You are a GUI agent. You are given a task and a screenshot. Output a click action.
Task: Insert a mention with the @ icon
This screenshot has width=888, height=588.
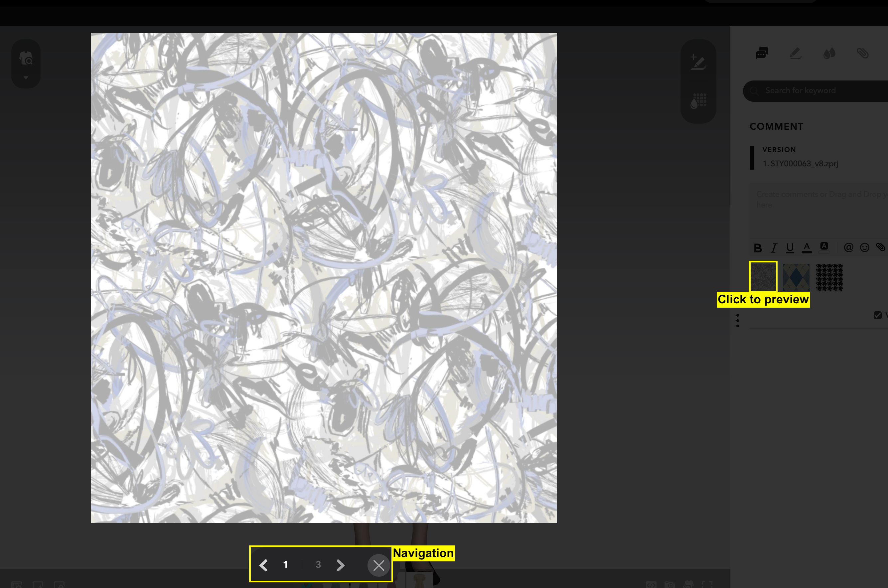click(x=848, y=247)
